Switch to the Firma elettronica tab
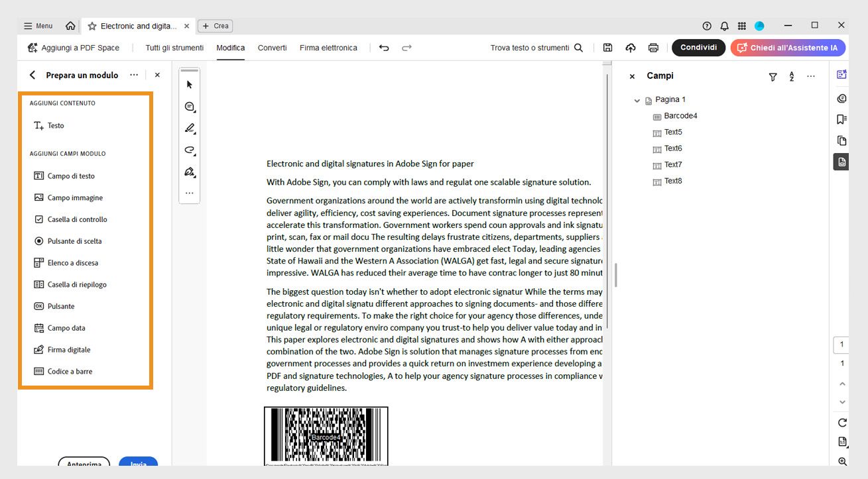The height and width of the screenshot is (479, 868). (328, 48)
